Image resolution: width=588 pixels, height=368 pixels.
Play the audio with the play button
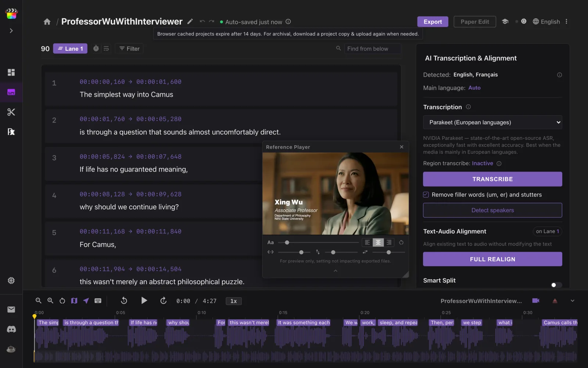coord(144,301)
